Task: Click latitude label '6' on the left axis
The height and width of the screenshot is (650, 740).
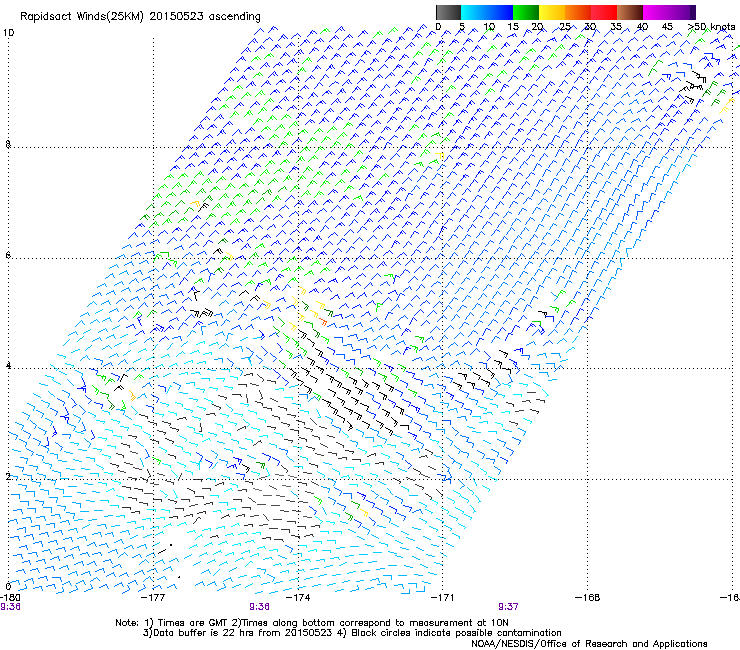Action: pyautogui.click(x=8, y=255)
